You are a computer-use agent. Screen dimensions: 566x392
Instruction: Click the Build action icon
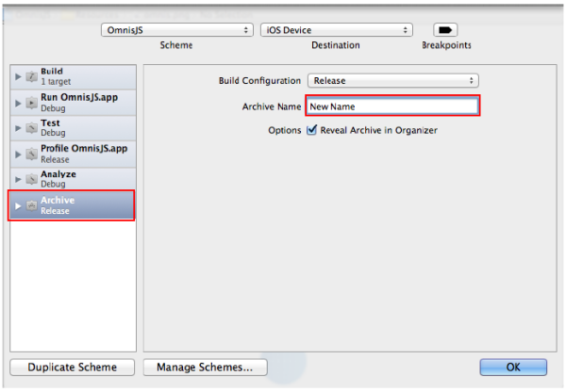(31, 75)
